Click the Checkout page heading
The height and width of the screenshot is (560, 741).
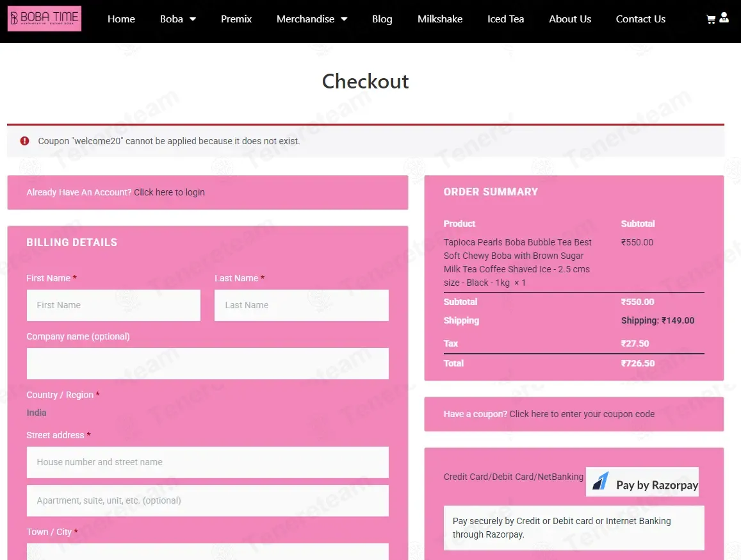[x=365, y=81]
